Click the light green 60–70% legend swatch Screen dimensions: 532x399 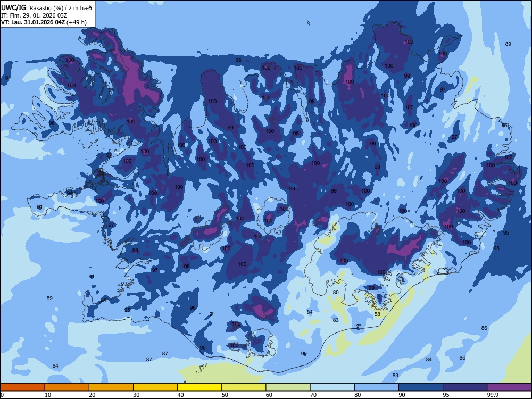point(288,387)
